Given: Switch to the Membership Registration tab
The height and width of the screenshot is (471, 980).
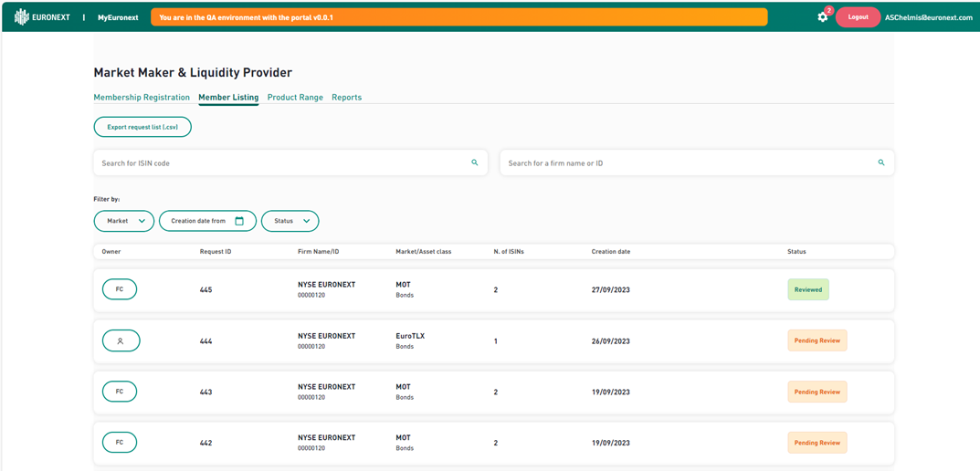Looking at the screenshot, I should [x=142, y=98].
